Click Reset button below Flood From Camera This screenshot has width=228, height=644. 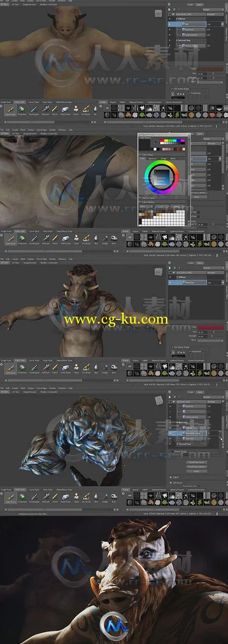[x=196, y=471]
